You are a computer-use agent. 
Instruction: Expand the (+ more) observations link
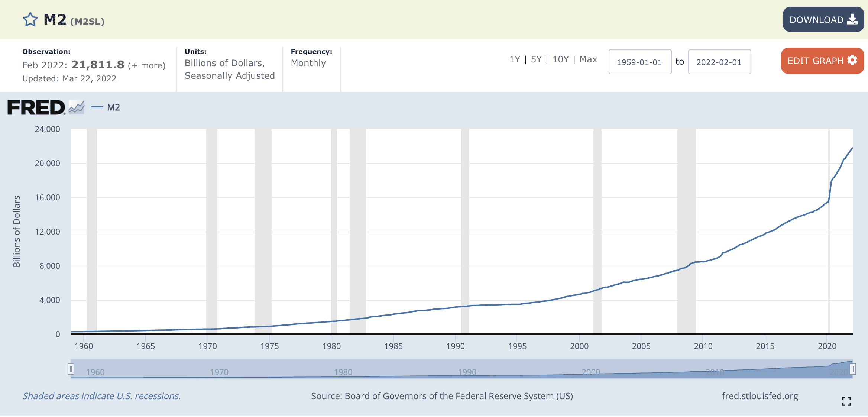tap(147, 65)
